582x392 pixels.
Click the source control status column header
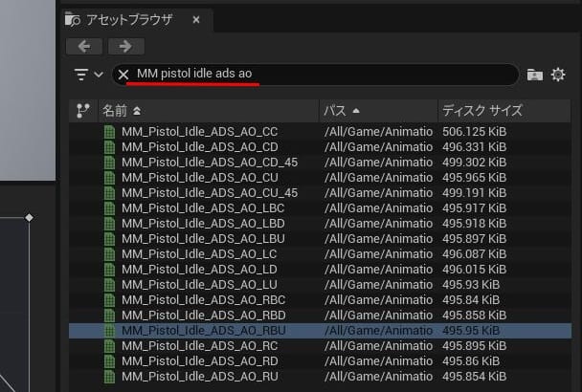coord(83,111)
